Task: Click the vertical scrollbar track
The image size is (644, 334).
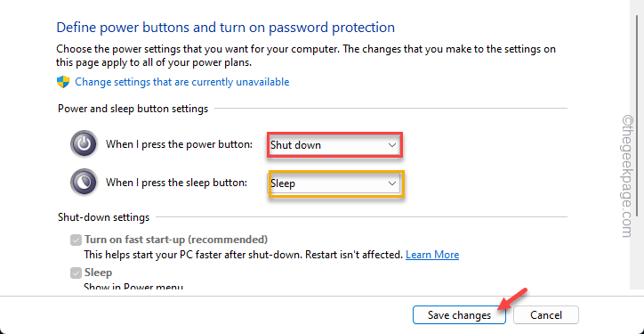Action: [x=635, y=144]
